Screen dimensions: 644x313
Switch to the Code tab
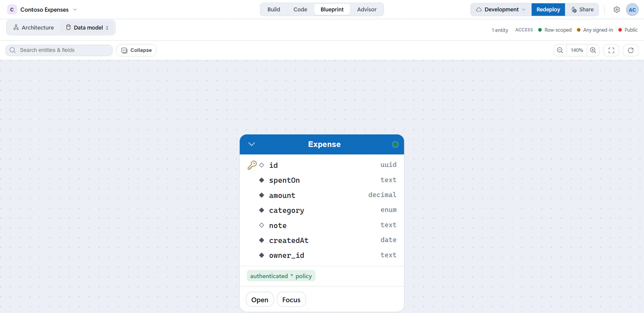coord(300,10)
